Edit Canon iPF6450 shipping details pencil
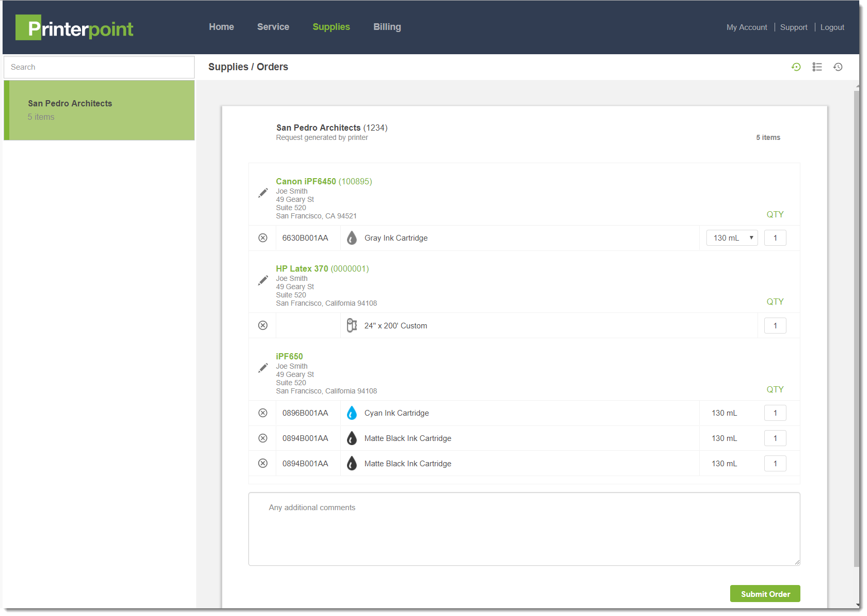 coord(263,193)
